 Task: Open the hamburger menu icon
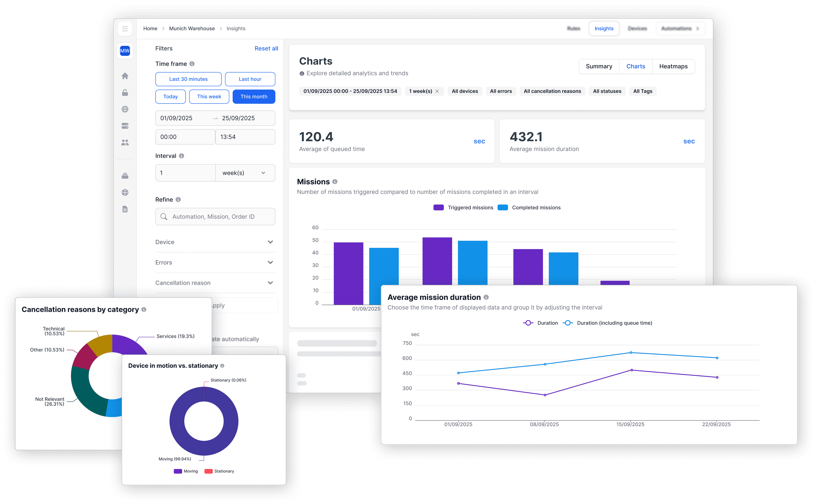[125, 29]
